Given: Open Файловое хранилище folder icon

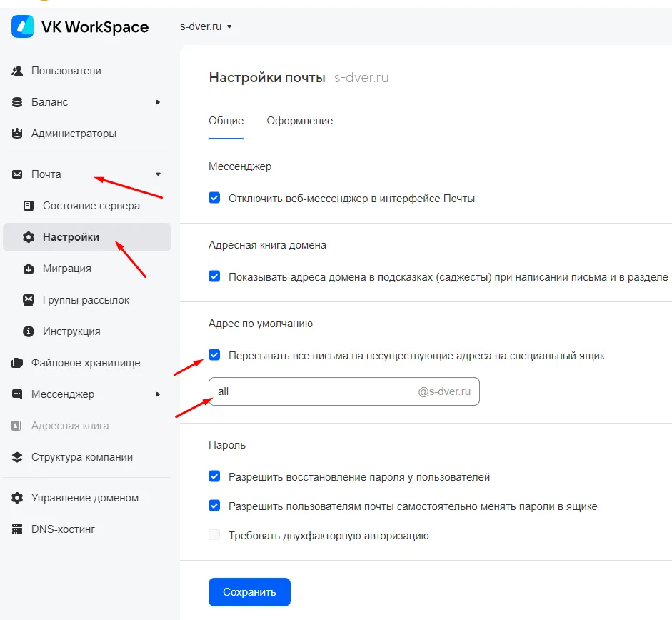Looking at the screenshot, I should 17,363.
